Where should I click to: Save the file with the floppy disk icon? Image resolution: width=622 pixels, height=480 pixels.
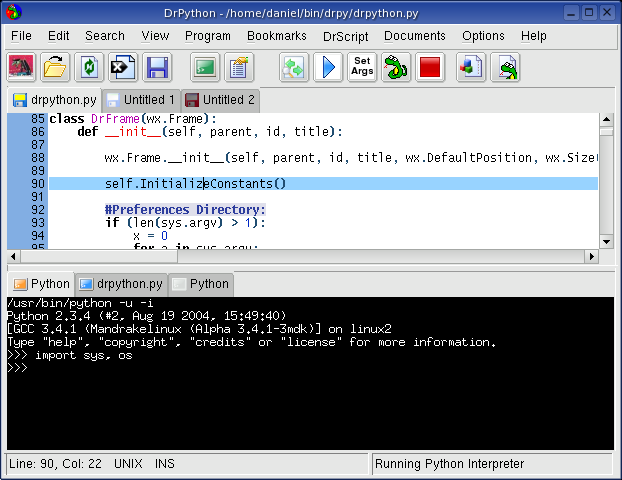tap(157, 67)
